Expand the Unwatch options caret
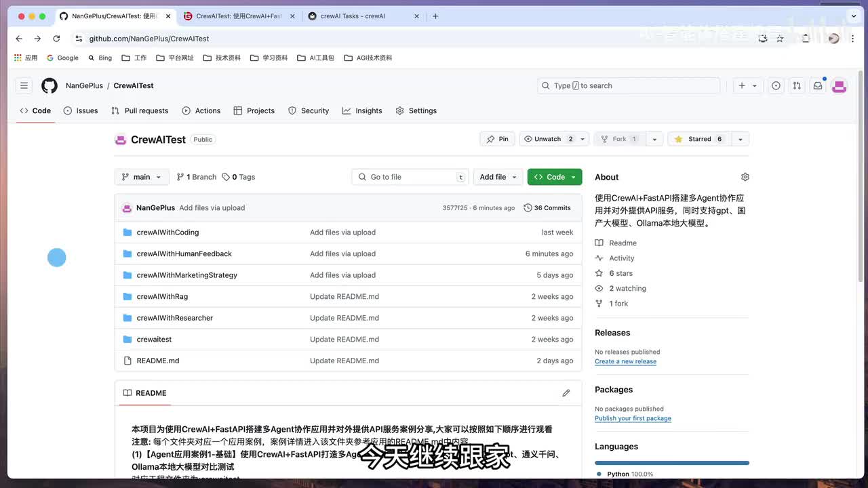Viewport: 868px width, 488px height. tap(583, 139)
